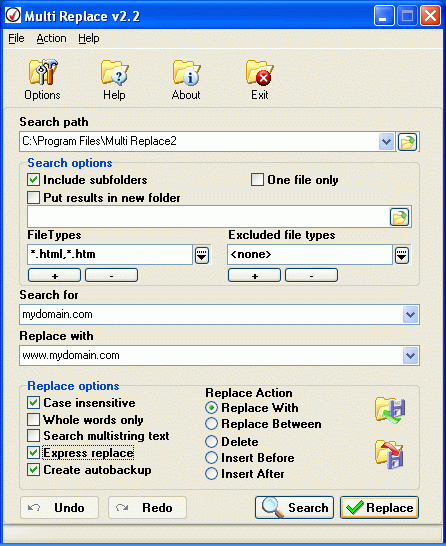This screenshot has width=446, height=546.
Task: Click the Replace button
Action: click(380, 508)
